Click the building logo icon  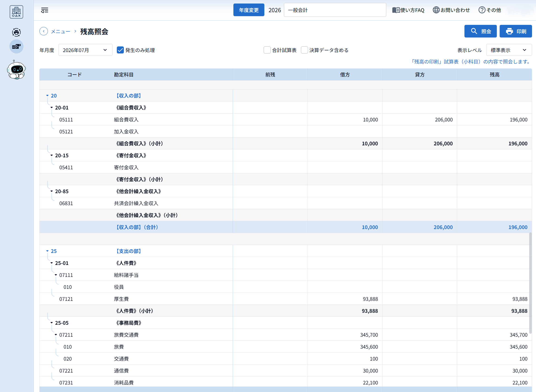click(x=16, y=12)
